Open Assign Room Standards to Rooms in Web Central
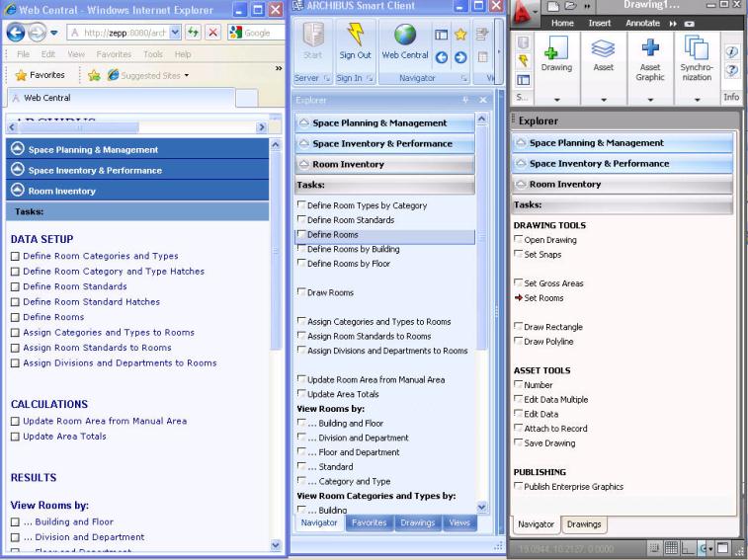The width and height of the screenshot is (748, 560). [97, 348]
